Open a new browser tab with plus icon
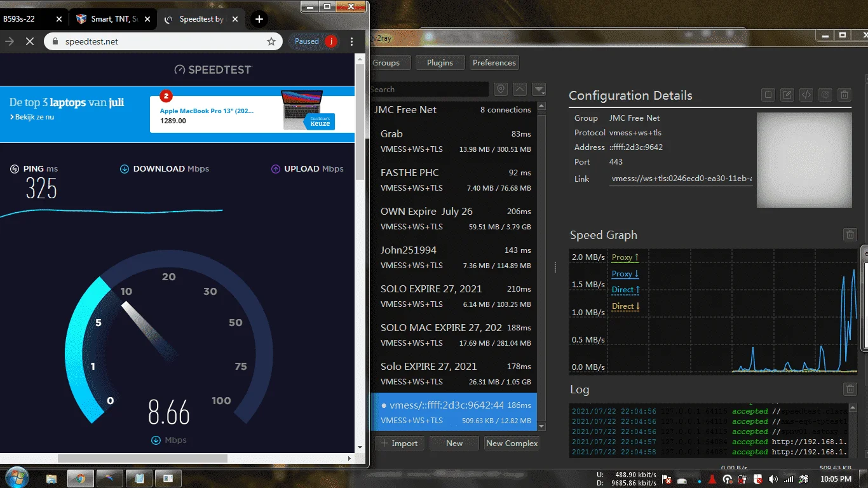Screen dimensions: 868x488 tap(259, 19)
